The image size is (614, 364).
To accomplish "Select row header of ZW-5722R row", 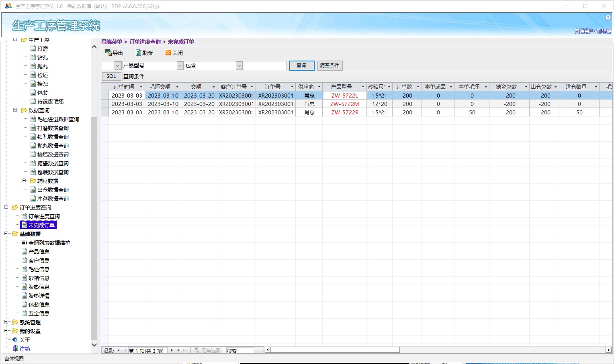I will click(x=105, y=112).
